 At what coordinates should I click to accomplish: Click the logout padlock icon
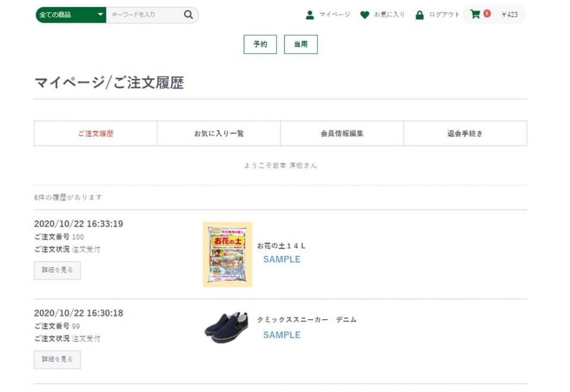click(420, 15)
